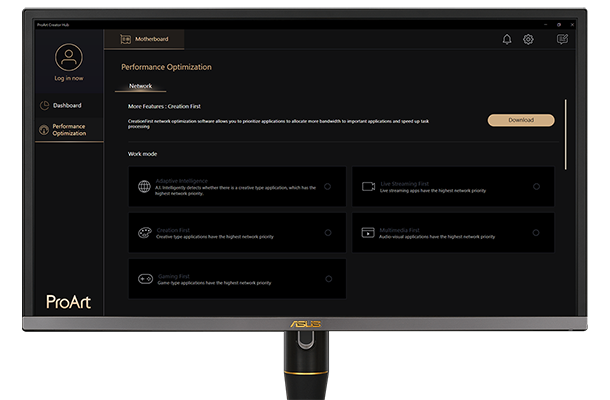610x400 pixels.
Task: Open the notifications bell
Action: tap(507, 39)
